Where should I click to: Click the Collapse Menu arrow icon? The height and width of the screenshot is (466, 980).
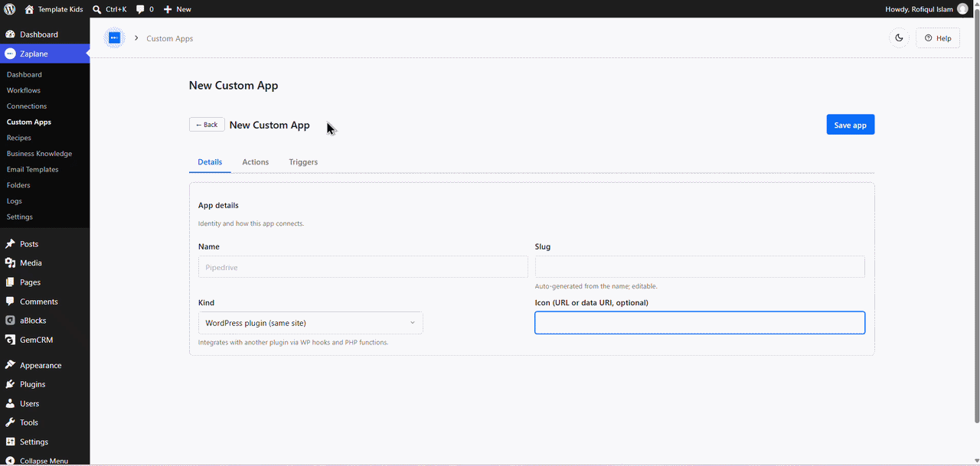point(10,461)
